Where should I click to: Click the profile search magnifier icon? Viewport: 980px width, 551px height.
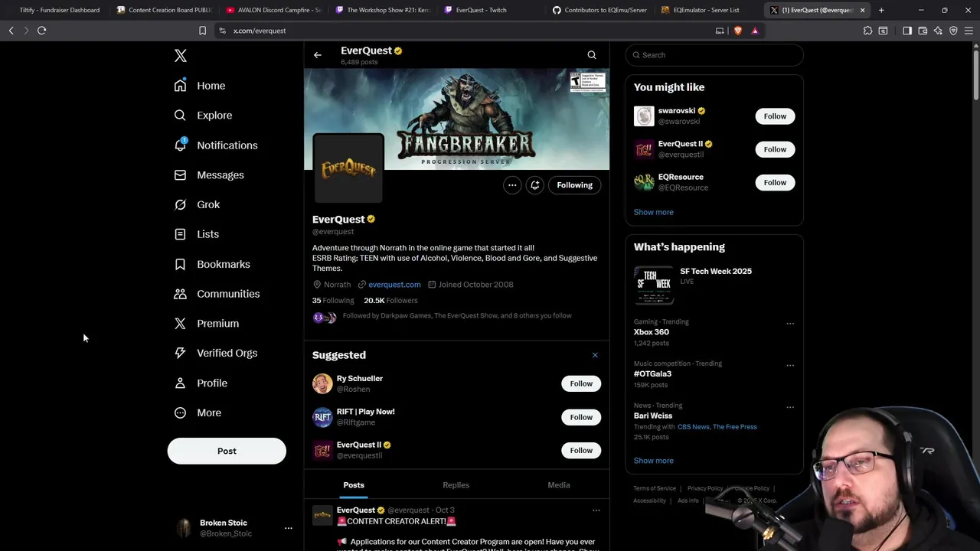point(592,55)
